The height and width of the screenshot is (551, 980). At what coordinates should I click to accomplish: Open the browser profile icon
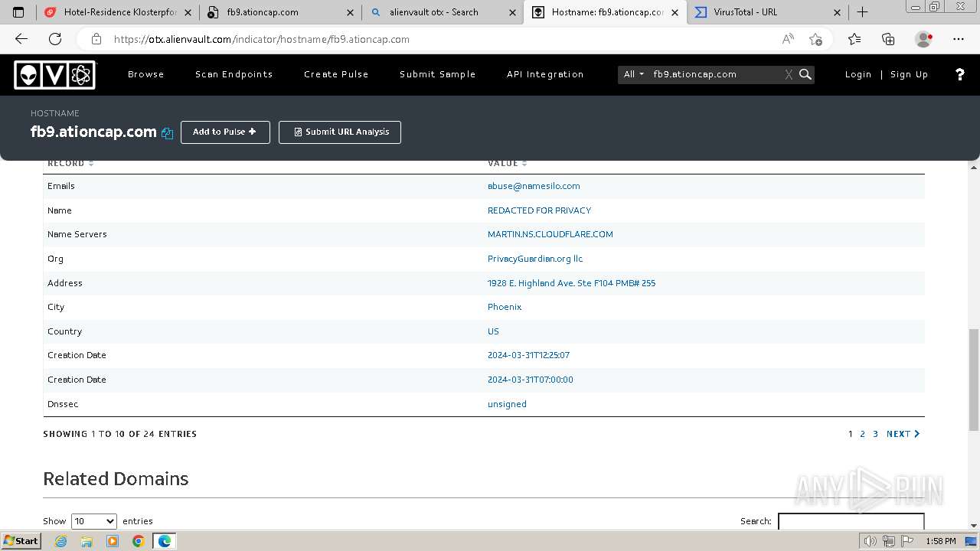tap(924, 39)
